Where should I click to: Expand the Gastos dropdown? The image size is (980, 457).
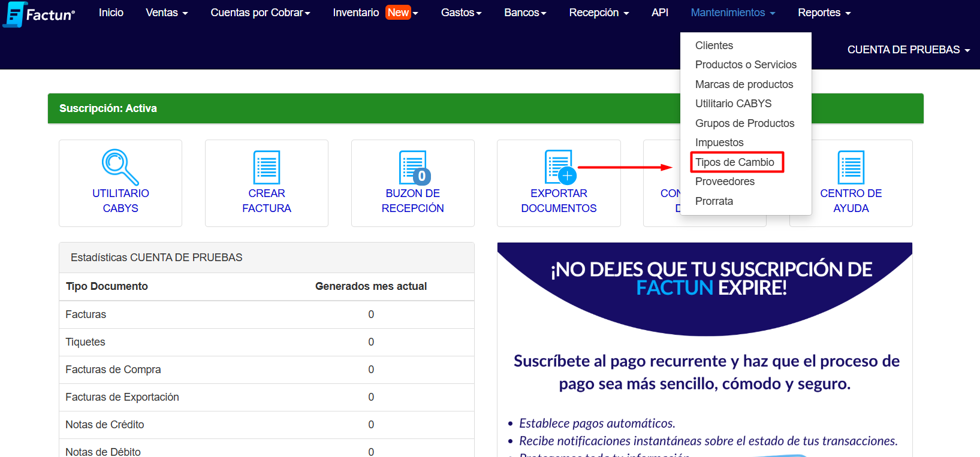[461, 13]
